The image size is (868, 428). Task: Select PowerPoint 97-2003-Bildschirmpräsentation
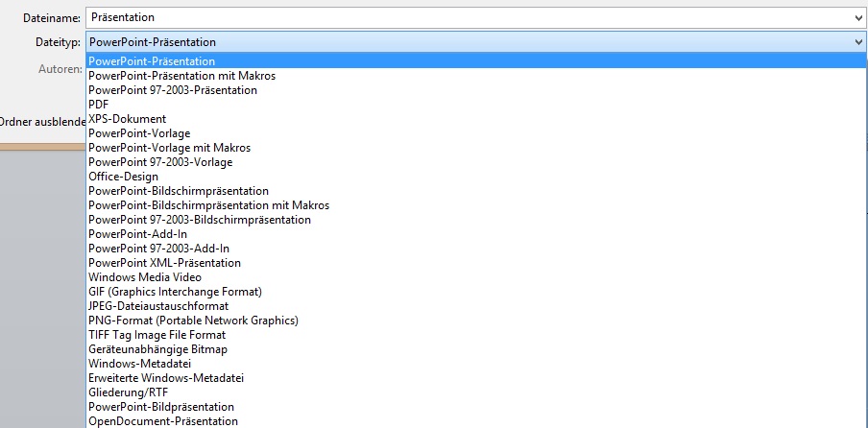pos(476,219)
